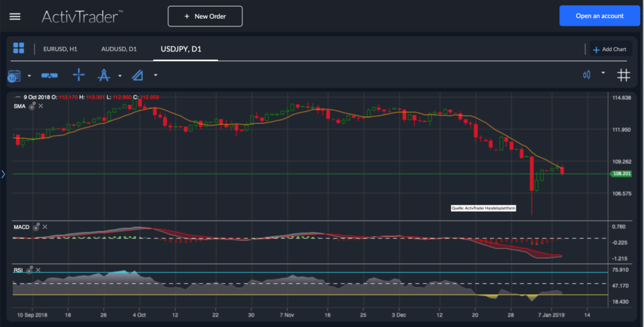The height and width of the screenshot is (327, 644).
Task: Click the Add Chart button
Action: [x=610, y=49]
